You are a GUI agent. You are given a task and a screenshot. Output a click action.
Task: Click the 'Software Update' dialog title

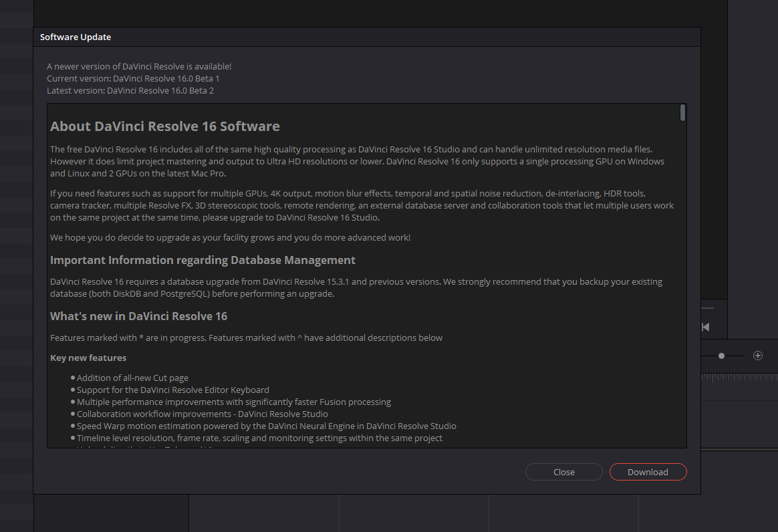coord(76,37)
